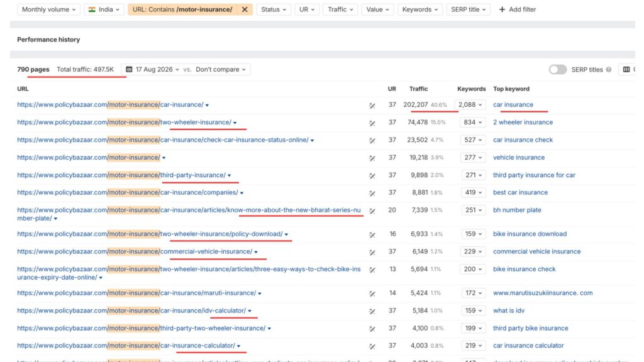The image size is (644, 362).
Task: Sort by the Keywords column header
Action: (x=472, y=89)
